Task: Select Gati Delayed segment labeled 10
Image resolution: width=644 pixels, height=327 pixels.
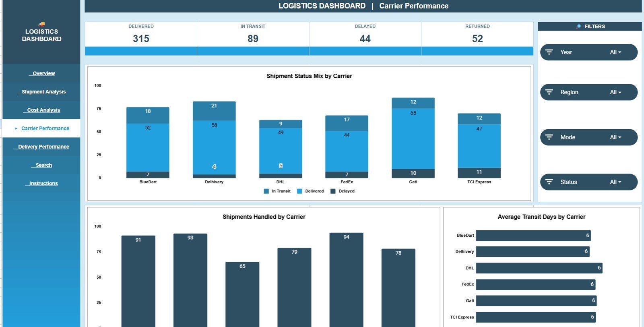Action: pyautogui.click(x=413, y=173)
